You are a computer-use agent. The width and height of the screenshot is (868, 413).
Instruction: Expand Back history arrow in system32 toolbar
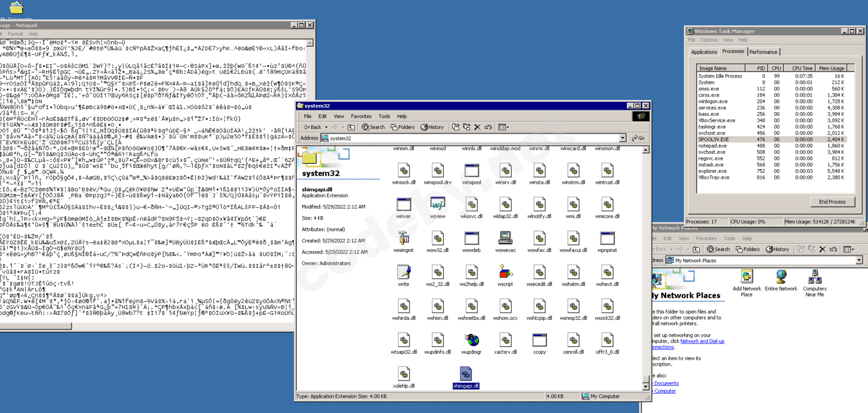point(326,127)
